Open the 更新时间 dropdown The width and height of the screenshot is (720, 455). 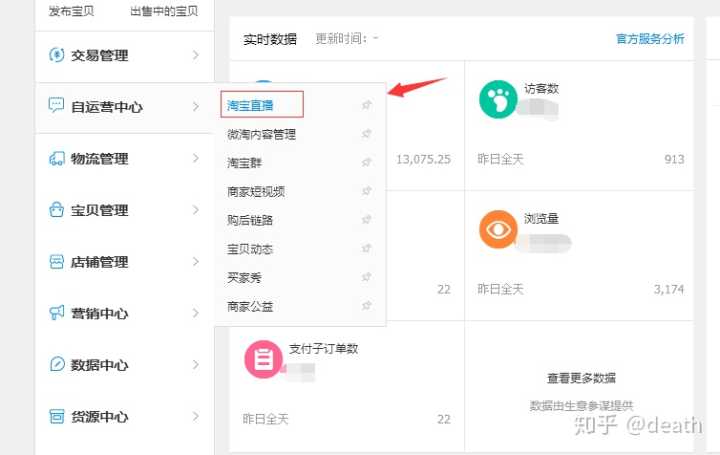coord(347,39)
